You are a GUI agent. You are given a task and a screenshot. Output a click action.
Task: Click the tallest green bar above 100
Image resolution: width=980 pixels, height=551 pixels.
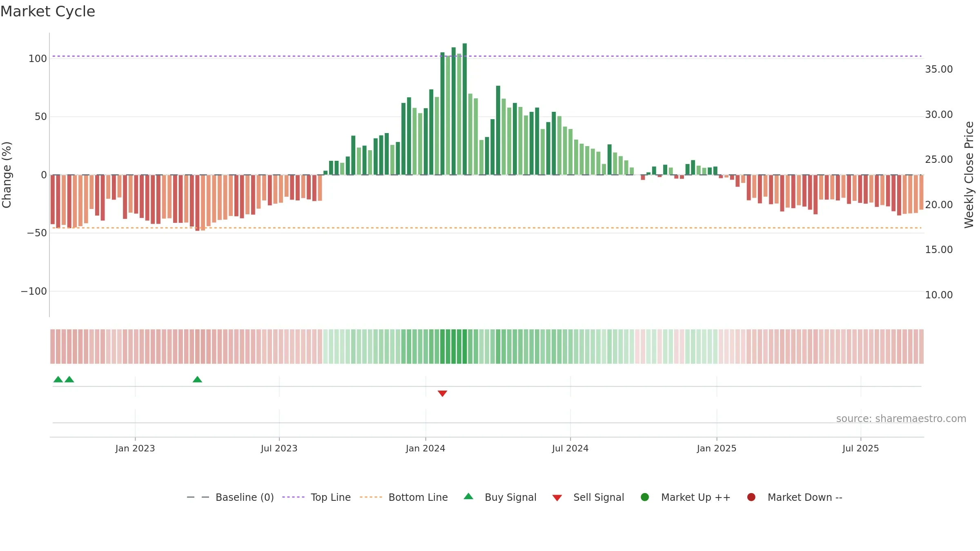(x=465, y=109)
